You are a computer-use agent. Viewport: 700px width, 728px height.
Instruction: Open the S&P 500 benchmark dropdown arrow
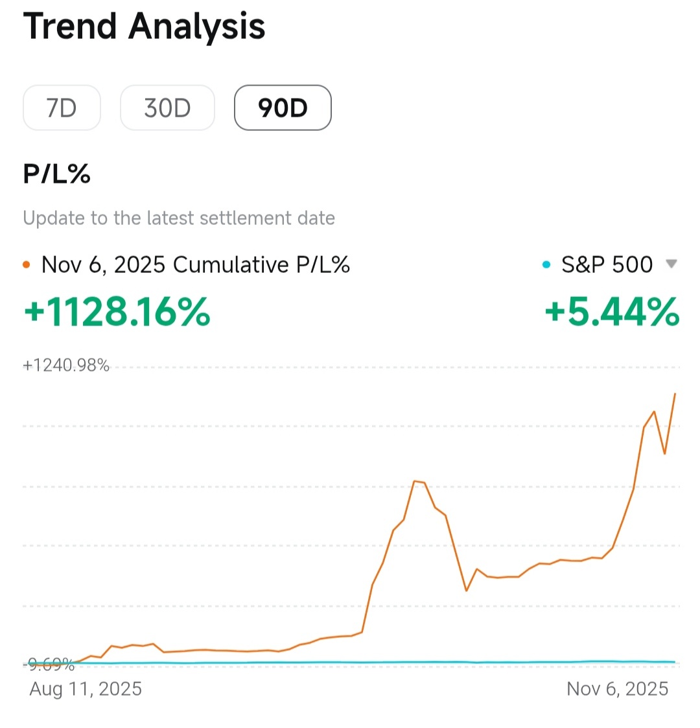point(671,264)
